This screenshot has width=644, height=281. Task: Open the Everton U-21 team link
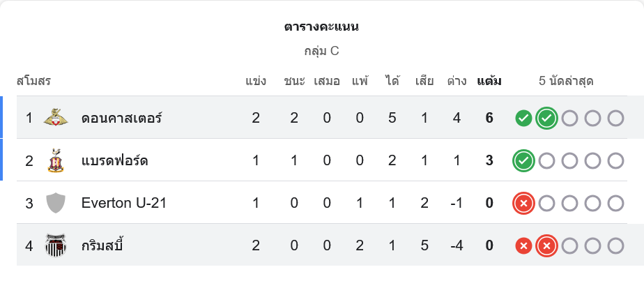(123, 204)
